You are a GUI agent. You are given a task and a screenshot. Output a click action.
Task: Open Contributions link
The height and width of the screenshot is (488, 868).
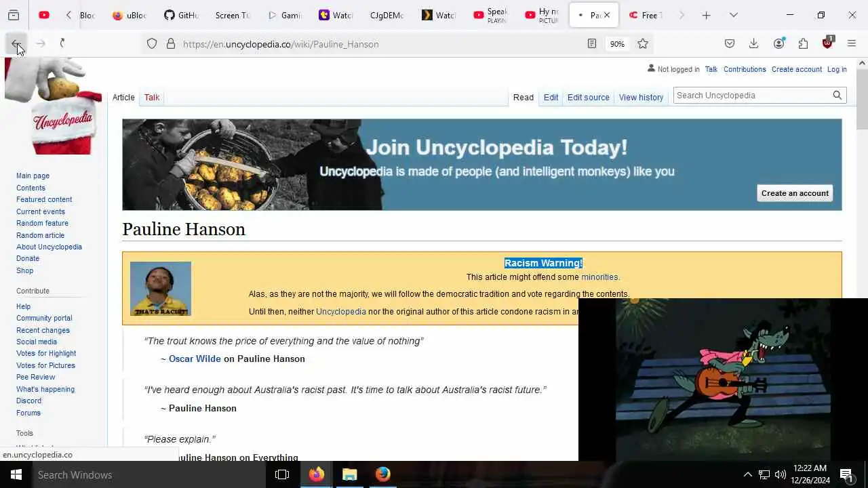[x=745, y=69]
